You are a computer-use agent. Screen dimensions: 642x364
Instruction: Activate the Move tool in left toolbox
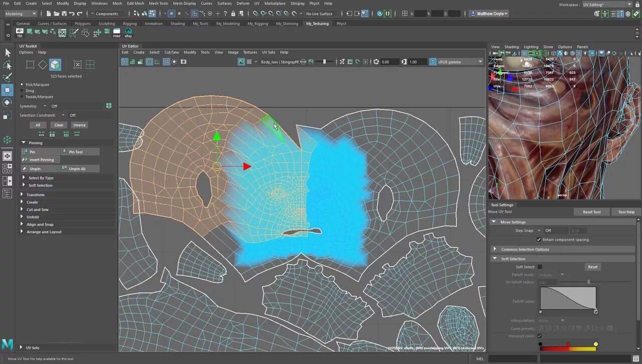point(8,90)
